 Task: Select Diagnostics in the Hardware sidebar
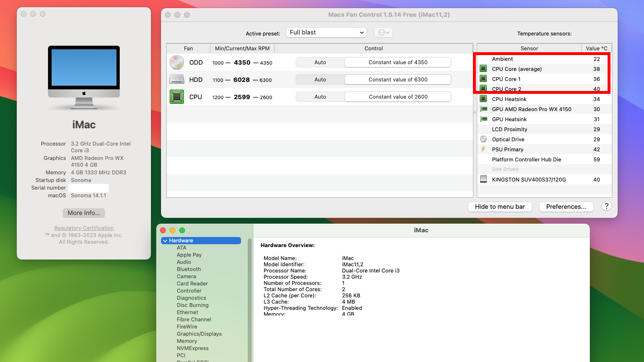coord(191,298)
